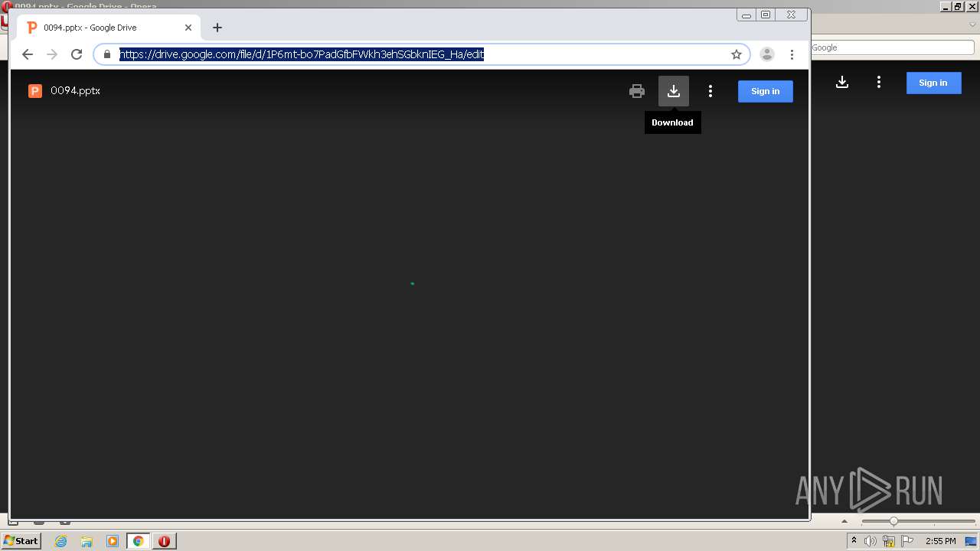
Task: Click Chrome's forward arrow
Action: point(52,54)
